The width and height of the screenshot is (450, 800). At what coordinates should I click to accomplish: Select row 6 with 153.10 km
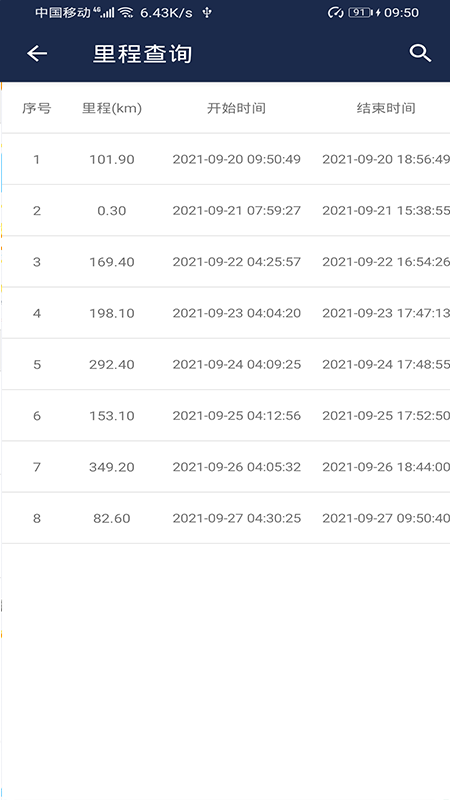click(226, 416)
